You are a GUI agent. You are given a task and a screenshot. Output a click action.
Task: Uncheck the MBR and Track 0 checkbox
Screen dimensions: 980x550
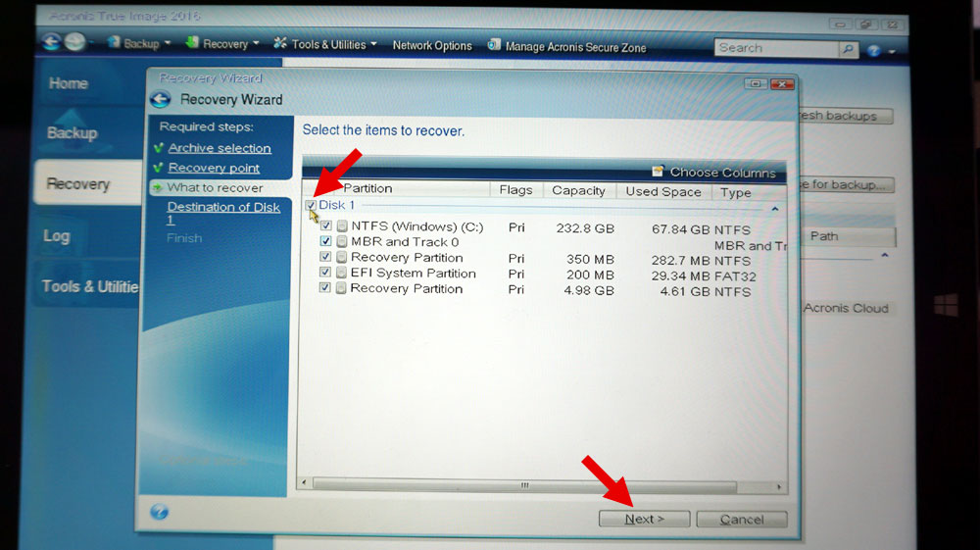point(325,240)
